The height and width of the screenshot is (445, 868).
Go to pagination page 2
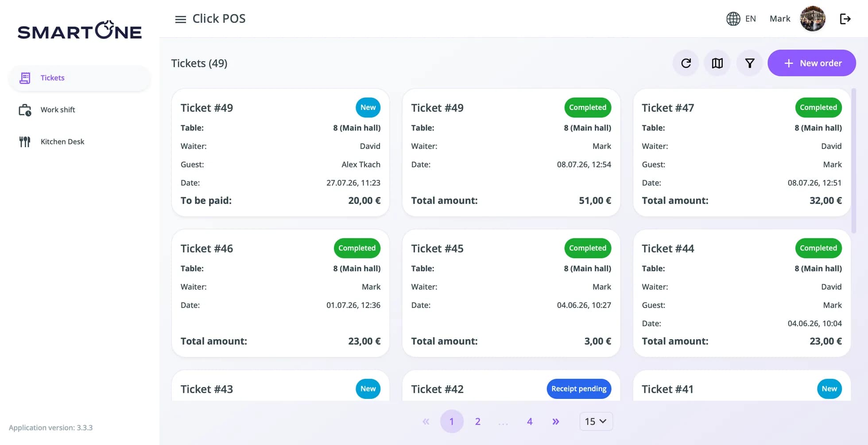tap(477, 421)
